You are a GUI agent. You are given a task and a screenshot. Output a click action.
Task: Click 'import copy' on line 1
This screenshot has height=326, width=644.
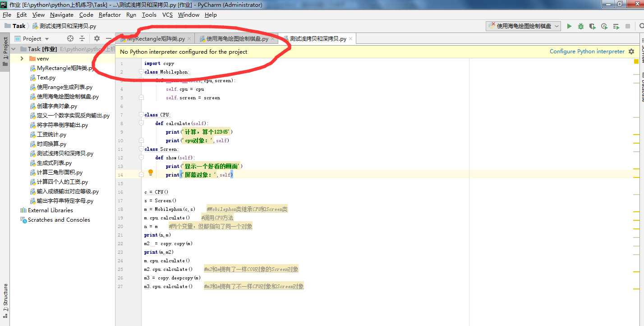pos(159,64)
